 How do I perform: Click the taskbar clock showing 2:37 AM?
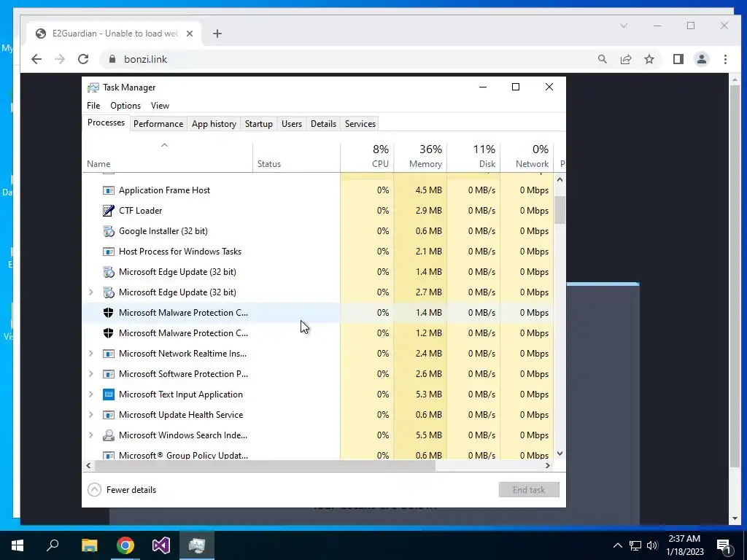(x=684, y=545)
